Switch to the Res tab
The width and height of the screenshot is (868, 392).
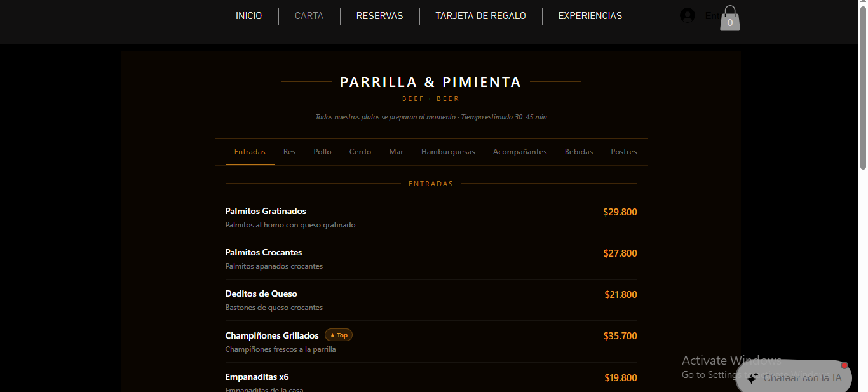click(x=289, y=152)
